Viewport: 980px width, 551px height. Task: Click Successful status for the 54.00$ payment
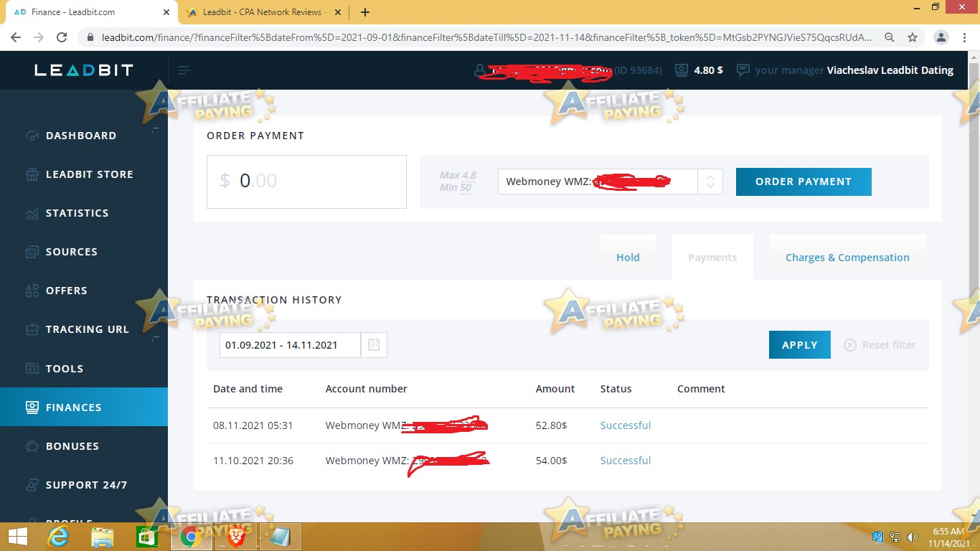click(626, 461)
